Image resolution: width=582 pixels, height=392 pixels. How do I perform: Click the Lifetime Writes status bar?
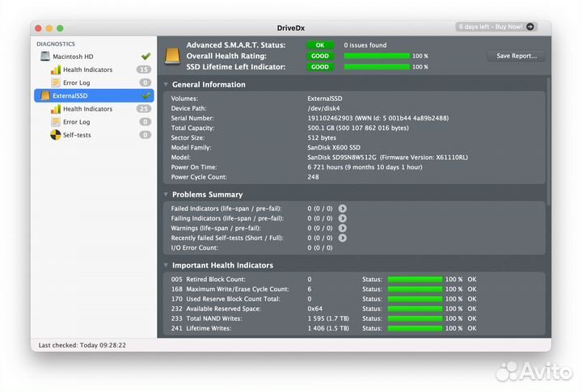coord(415,328)
